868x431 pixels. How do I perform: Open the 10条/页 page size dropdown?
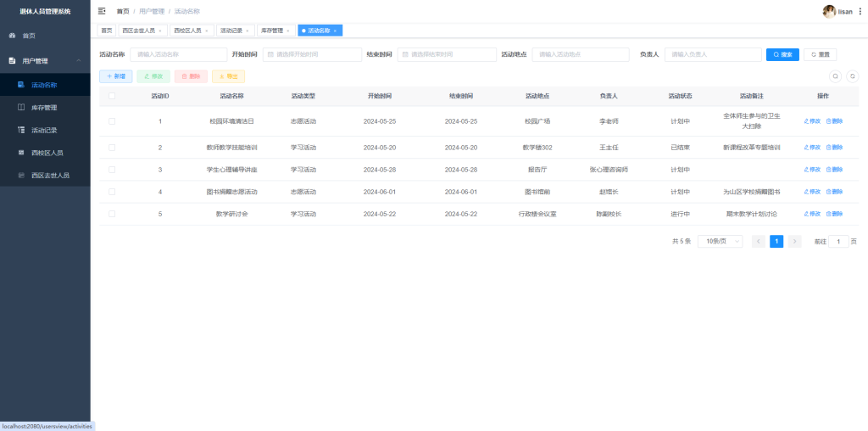click(x=720, y=241)
